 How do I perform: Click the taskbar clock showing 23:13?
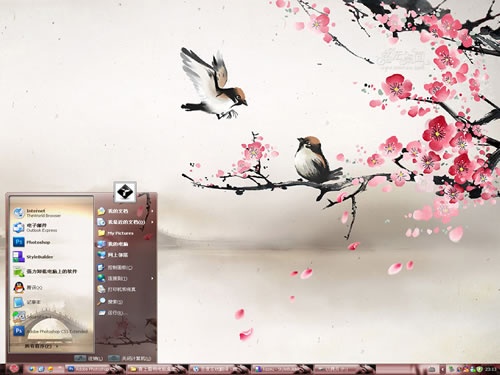(490, 369)
